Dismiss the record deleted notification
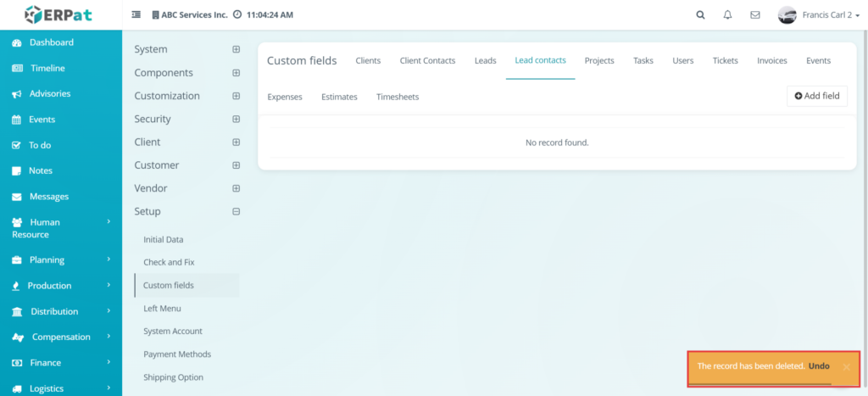The image size is (868, 396). click(x=846, y=366)
